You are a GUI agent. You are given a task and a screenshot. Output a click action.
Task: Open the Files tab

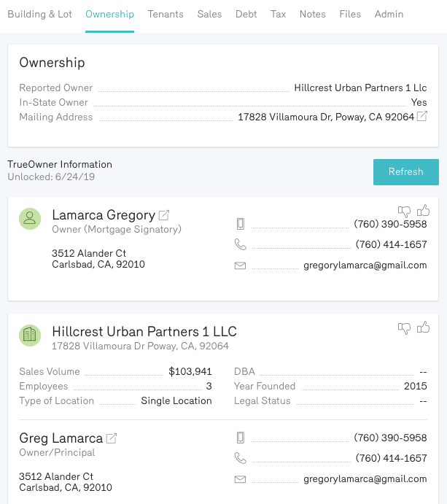click(x=350, y=14)
